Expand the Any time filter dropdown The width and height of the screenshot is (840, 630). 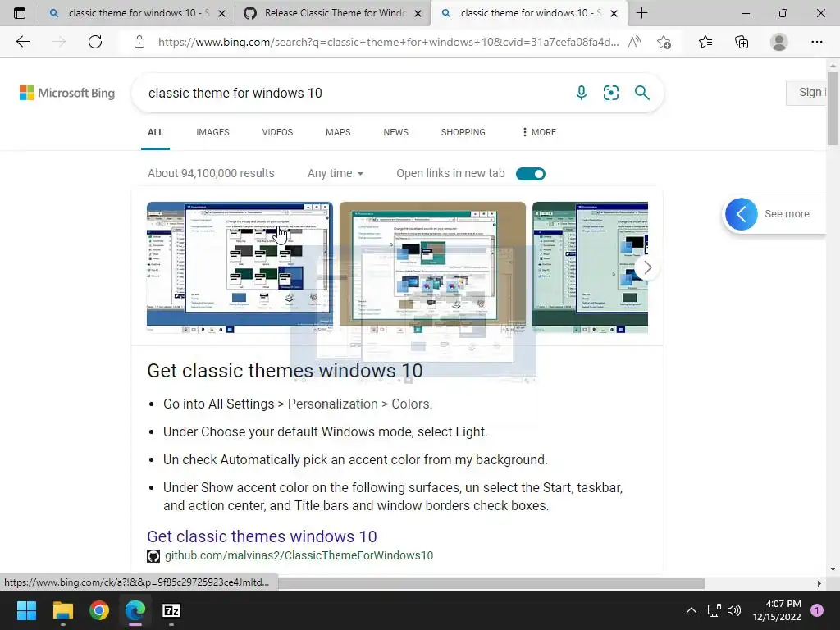[x=336, y=173]
